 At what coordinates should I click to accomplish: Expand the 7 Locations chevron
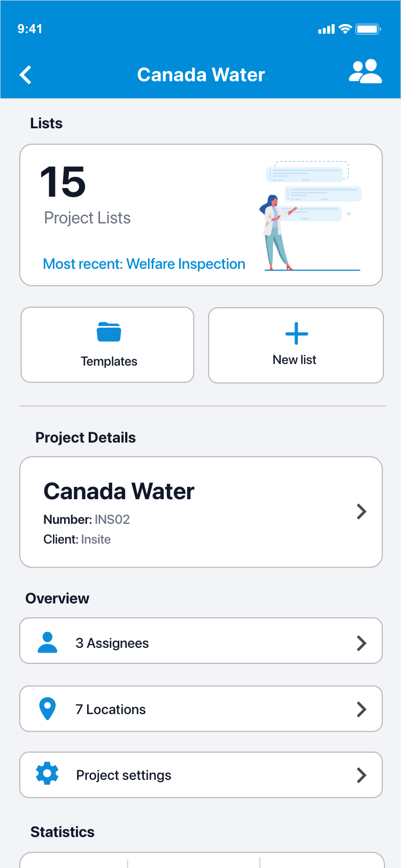[361, 709]
